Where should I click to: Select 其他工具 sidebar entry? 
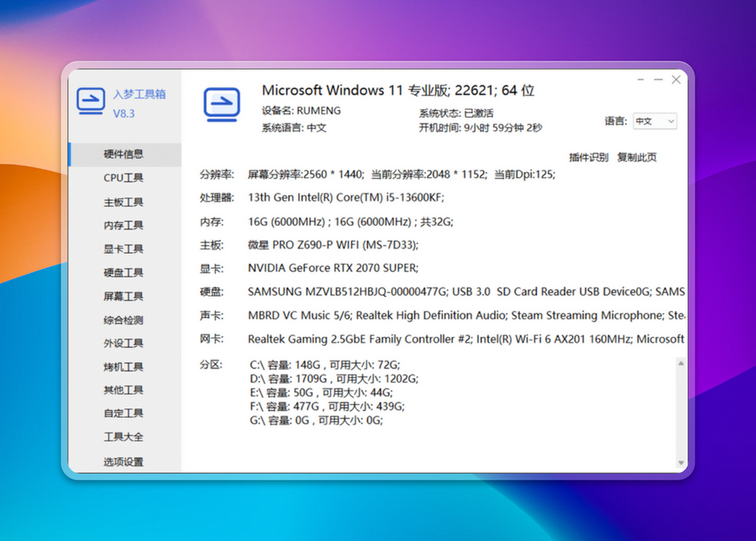coord(125,390)
